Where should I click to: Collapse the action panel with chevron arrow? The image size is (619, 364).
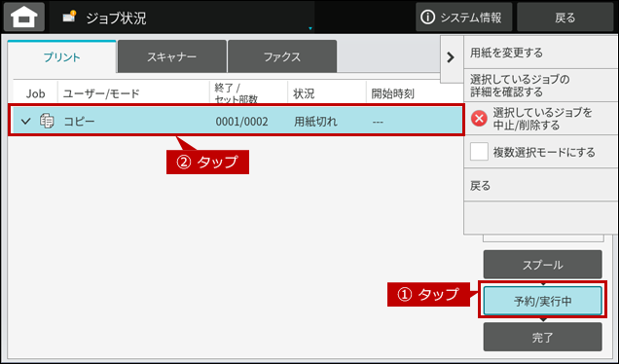click(x=451, y=57)
